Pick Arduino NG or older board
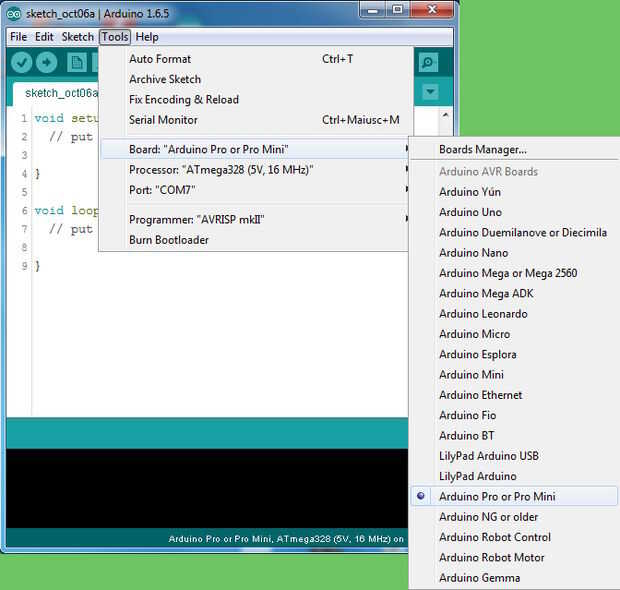This screenshot has height=590, width=620. pos(514,517)
